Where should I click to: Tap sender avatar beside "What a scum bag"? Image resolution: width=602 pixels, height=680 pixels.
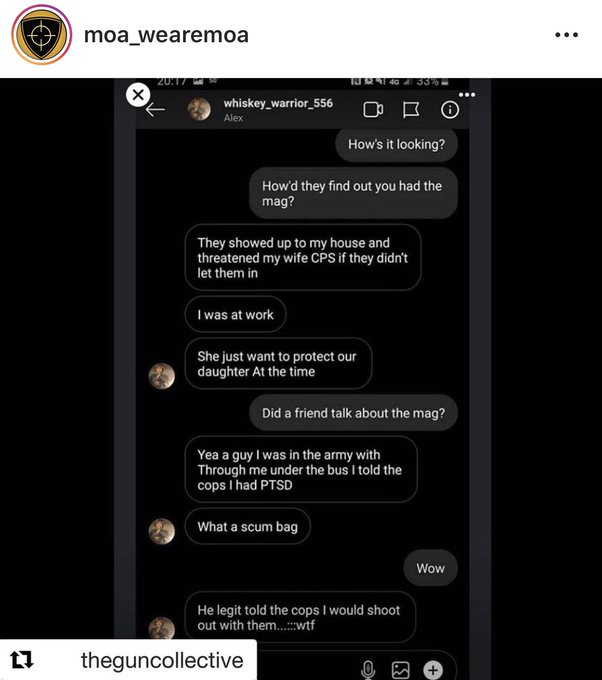point(162,531)
